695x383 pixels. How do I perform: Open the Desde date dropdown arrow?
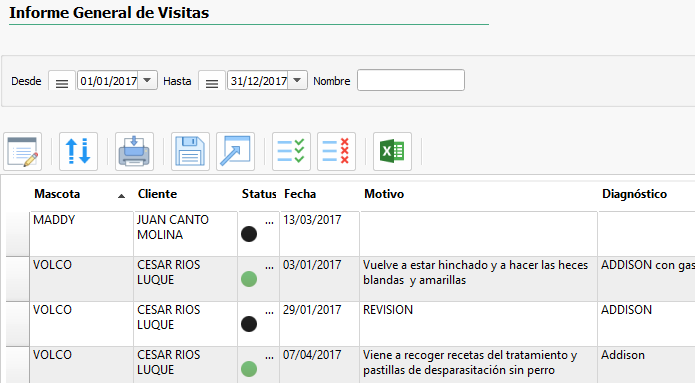(x=148, y=81)
